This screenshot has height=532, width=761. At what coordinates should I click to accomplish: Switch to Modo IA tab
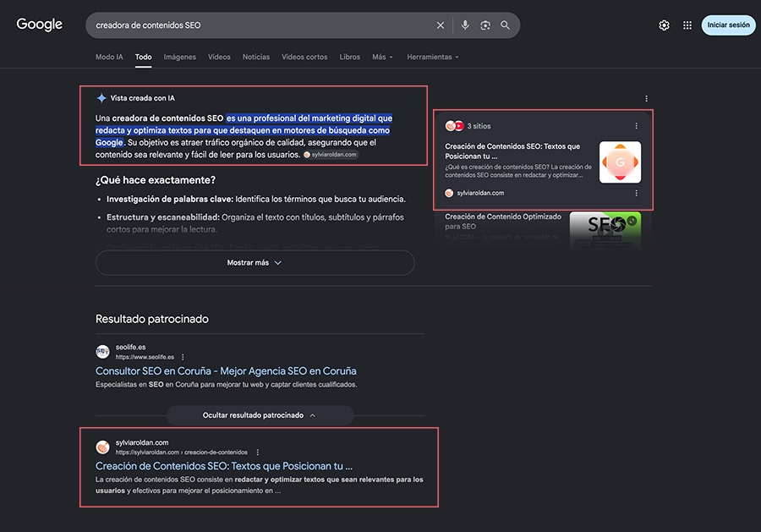pyautogui.click(x=109, y=57)
